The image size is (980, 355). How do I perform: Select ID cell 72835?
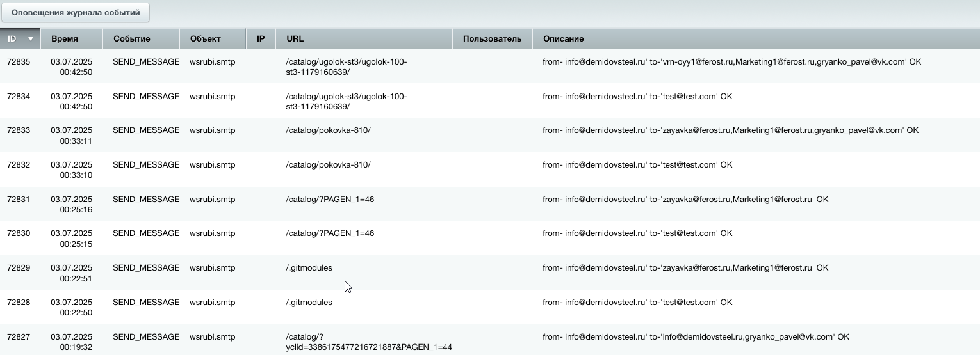point(19,62)
